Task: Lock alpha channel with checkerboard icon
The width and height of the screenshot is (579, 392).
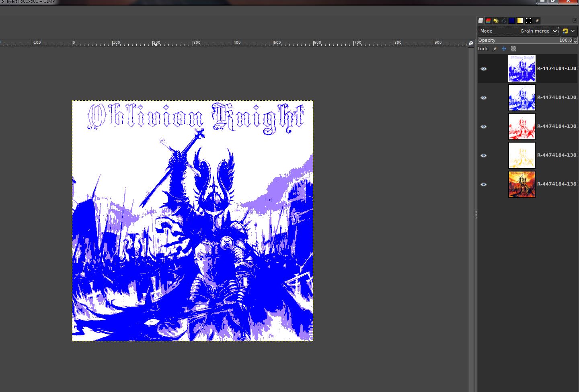Action: coord(513,49)
